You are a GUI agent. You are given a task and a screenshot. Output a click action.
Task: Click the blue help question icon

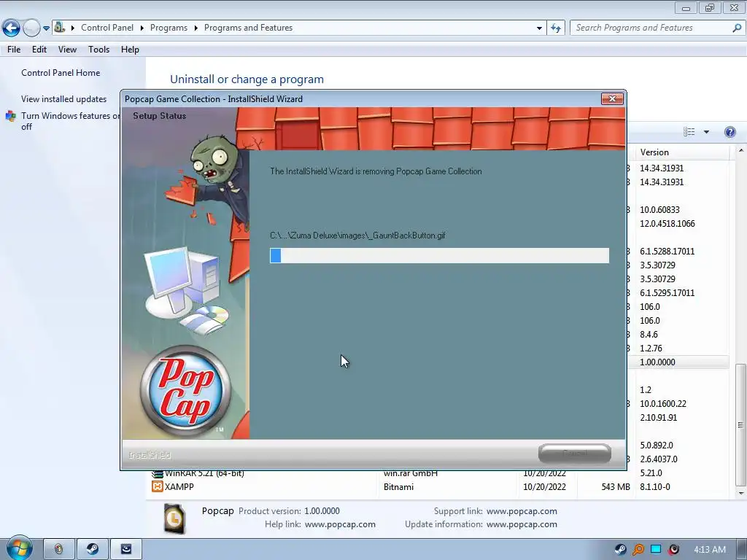[x=729, y=132]
